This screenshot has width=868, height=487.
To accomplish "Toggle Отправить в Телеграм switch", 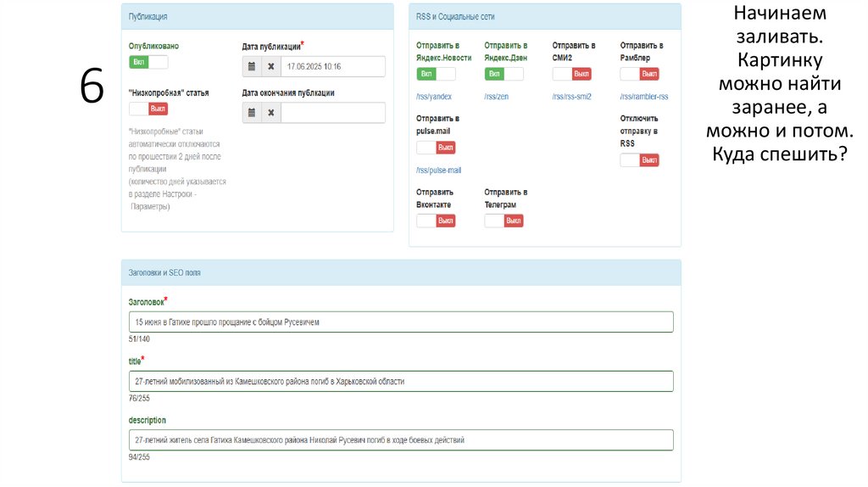I will click(x=504, y=221).
